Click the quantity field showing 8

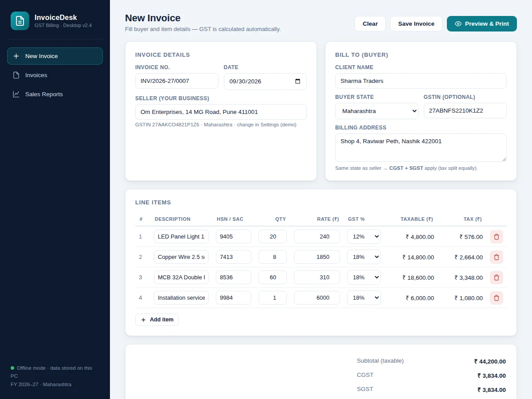tap(273, 257)
